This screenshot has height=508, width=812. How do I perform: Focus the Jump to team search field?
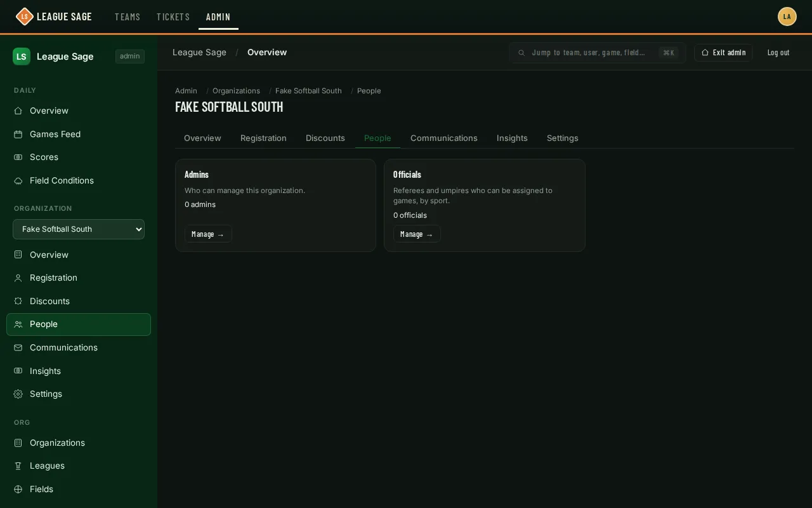click(x=597, y=53)
